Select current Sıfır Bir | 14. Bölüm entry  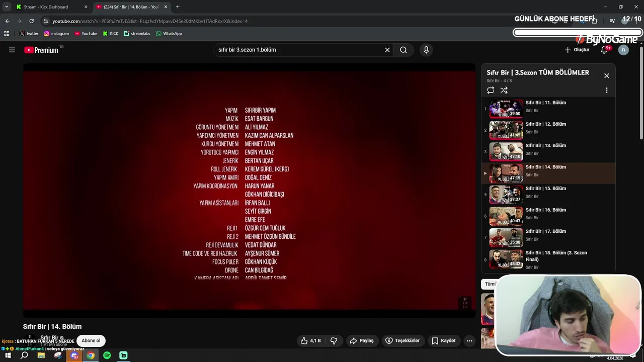[548, 173]
